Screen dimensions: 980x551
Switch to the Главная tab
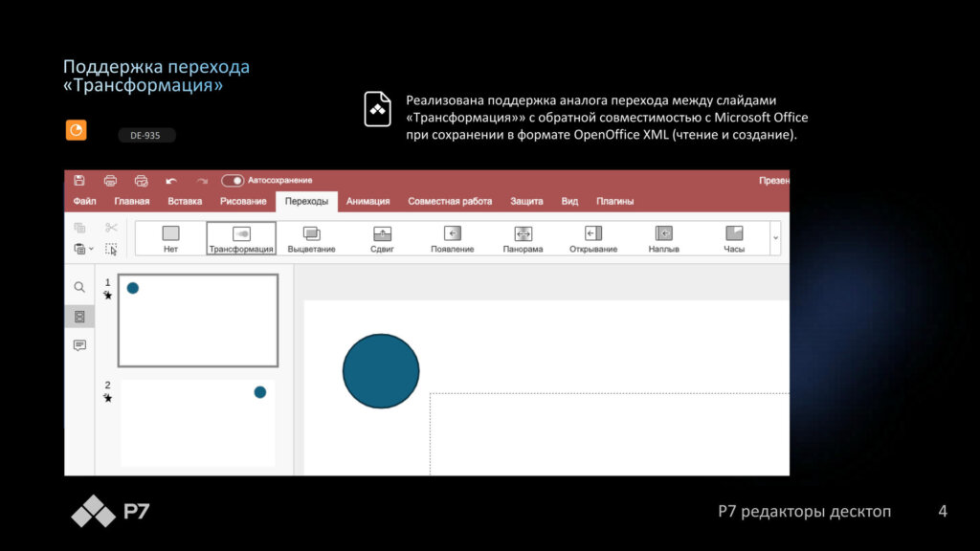(x=132, y=201)
